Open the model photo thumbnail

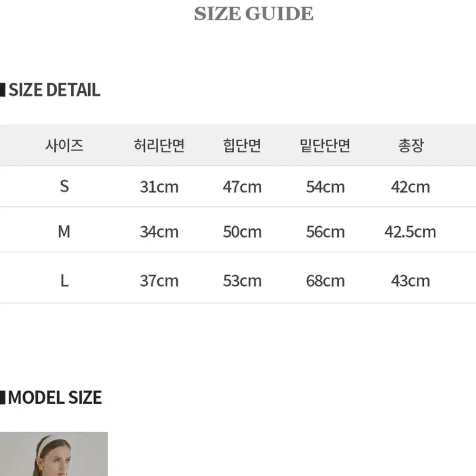54,454
